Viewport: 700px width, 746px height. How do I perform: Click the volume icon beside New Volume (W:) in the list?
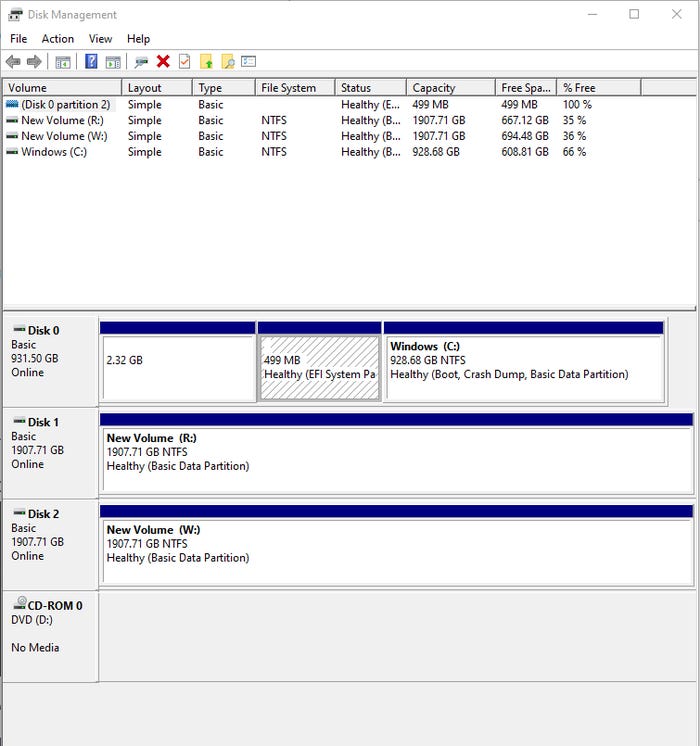pos(12,136)
